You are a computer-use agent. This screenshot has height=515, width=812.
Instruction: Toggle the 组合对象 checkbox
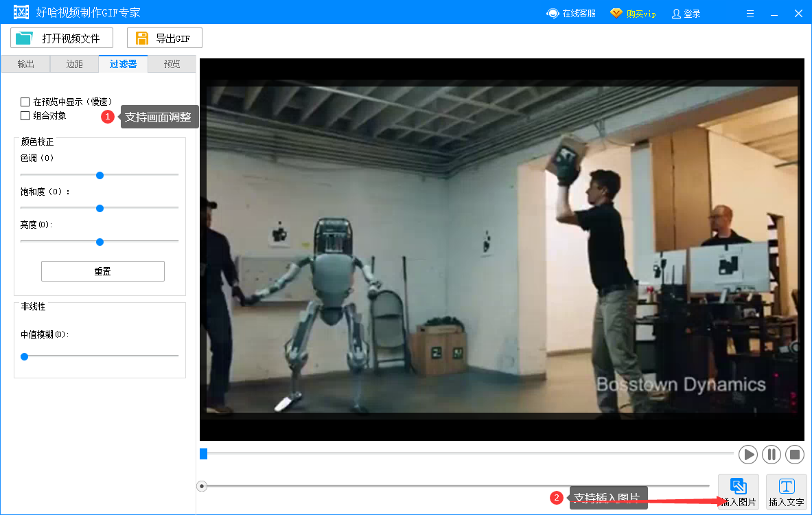pos(25,116)
